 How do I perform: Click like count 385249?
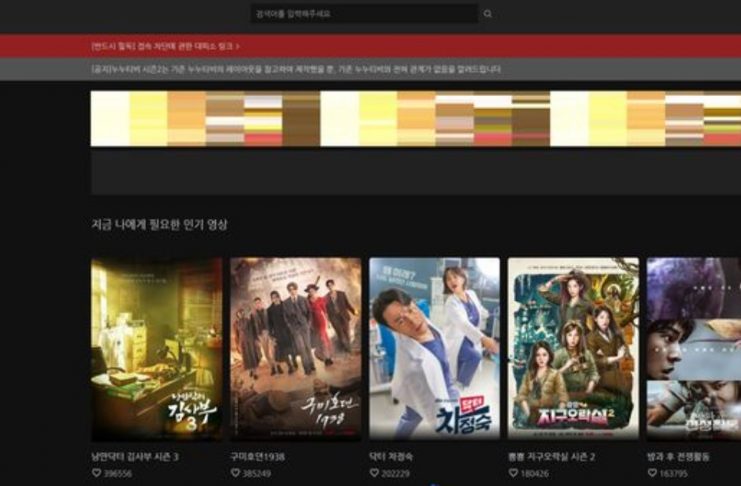(257, 473)
